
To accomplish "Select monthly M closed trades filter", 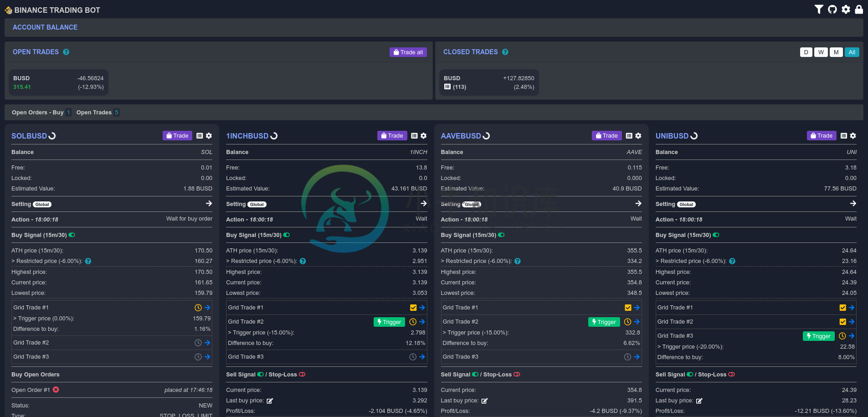I will (x=836, y=52).
